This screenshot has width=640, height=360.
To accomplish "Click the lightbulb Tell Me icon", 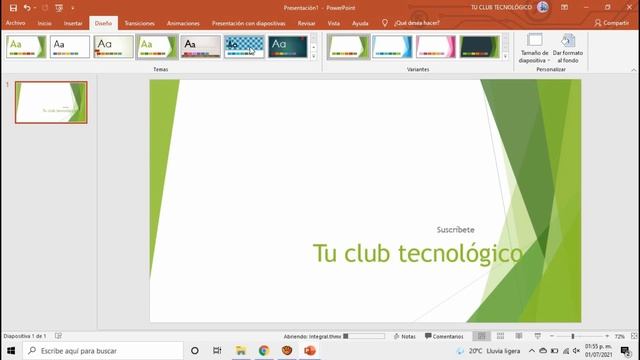I will pyautogui.click(x=384, y=23).
